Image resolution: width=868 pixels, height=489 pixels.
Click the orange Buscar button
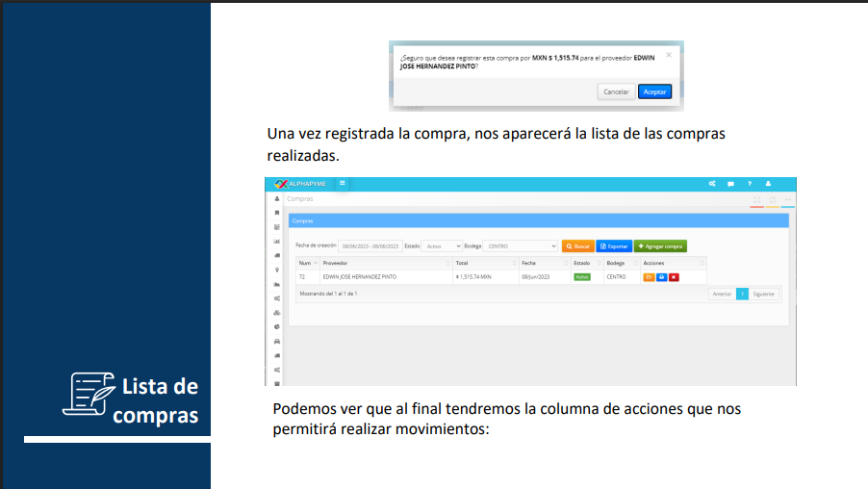click(x=577, y=246)
